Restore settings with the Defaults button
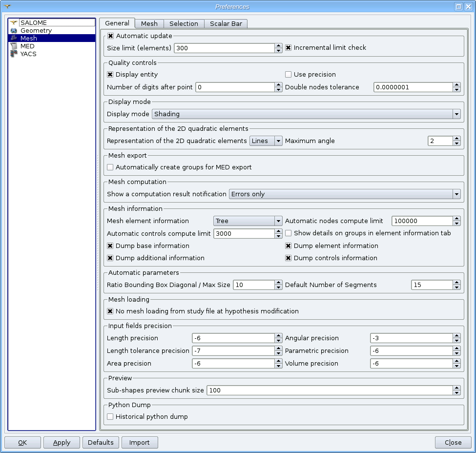 click(x=101, y=443)
